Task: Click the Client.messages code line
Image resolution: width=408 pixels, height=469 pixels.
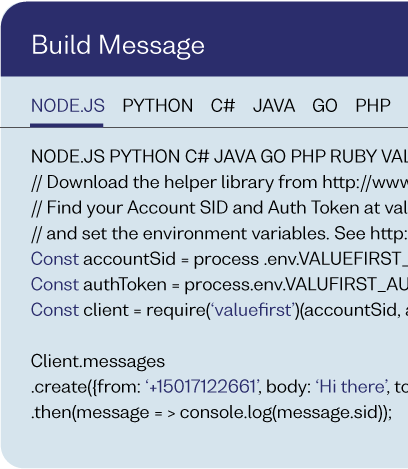Action: [98, 362]
